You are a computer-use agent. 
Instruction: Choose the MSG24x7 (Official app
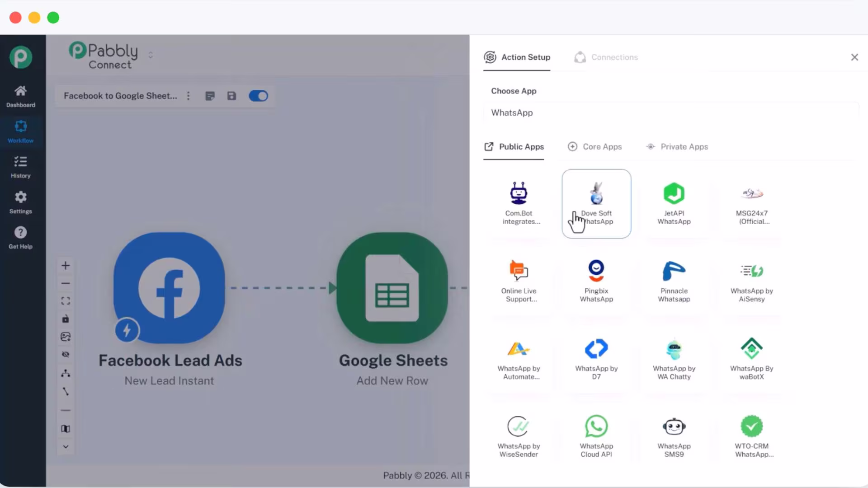[x=752, y=203]
